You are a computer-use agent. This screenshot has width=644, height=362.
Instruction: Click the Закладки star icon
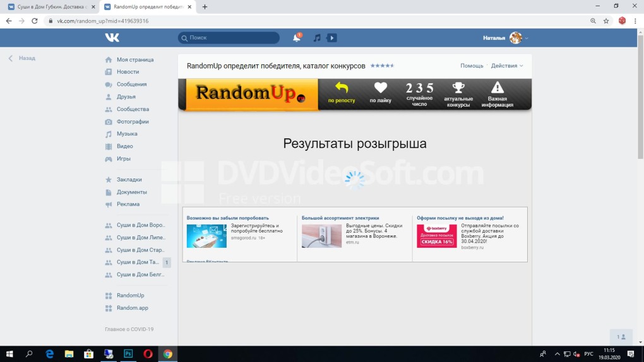[x=109, y=180]
